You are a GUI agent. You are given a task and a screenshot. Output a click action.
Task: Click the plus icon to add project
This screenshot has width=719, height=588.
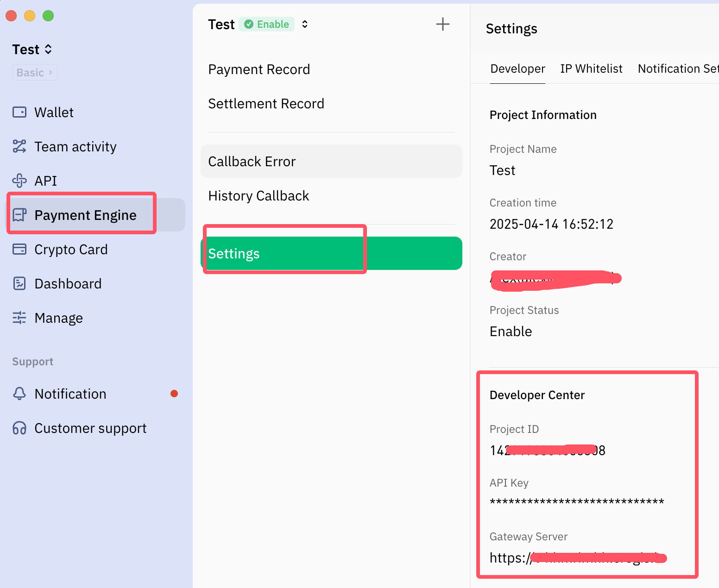pyautogui.click(x=443, y=24)
